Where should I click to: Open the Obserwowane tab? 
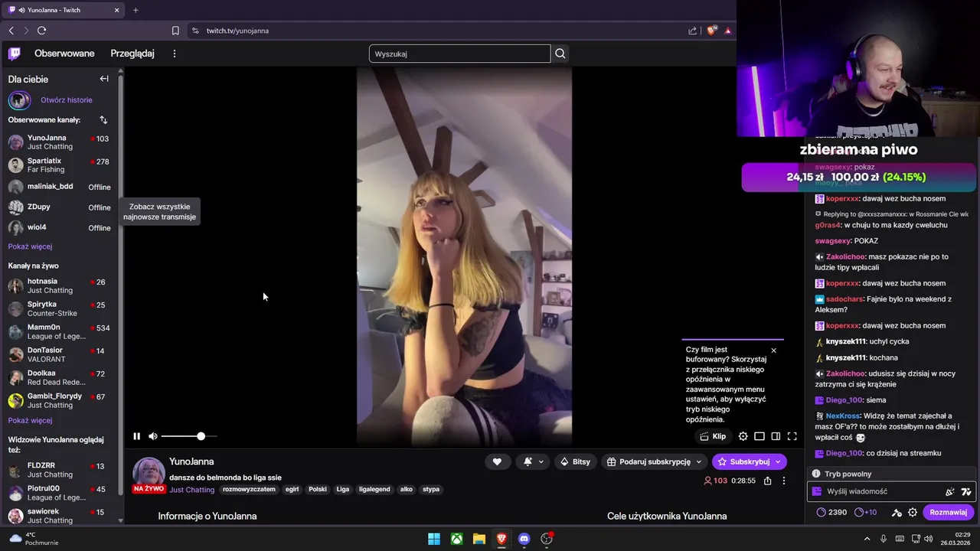click(x=64, y=54)
